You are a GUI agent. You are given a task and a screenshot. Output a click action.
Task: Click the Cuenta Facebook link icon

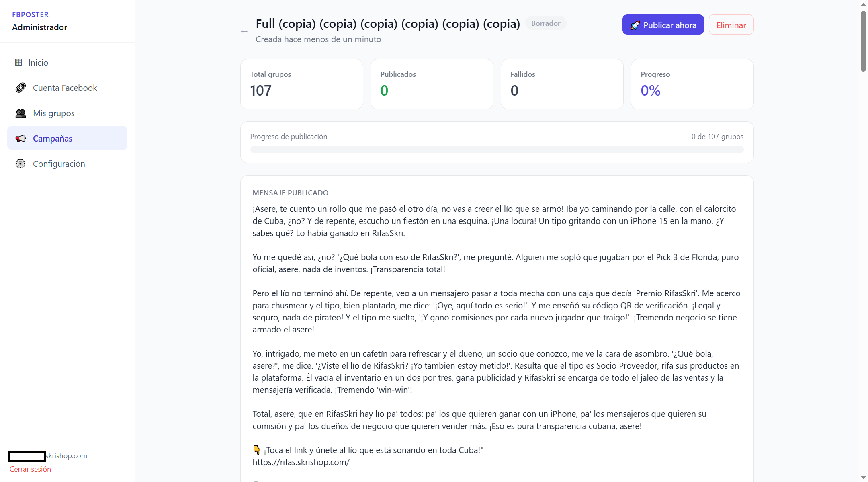click(20, 88)
